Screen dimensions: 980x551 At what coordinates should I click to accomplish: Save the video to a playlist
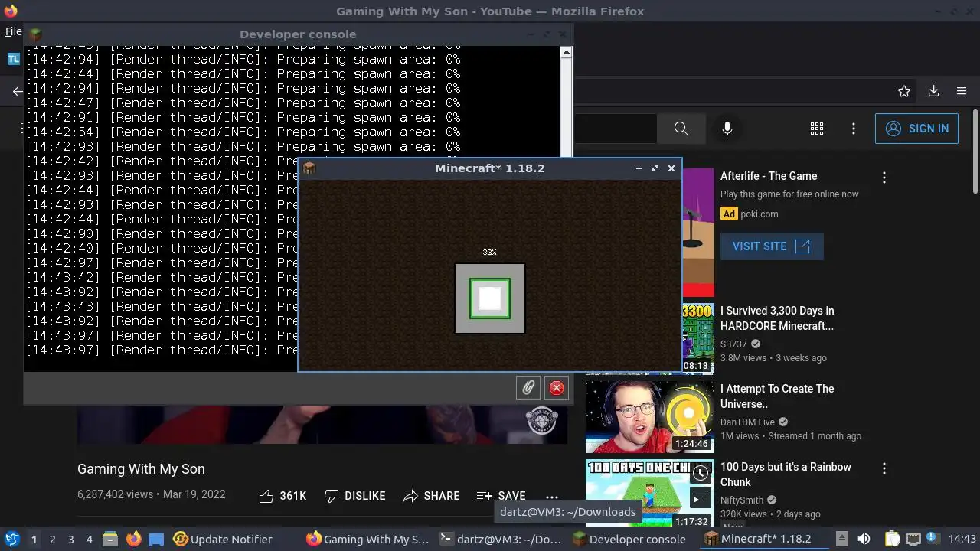[x=501, y=496]
